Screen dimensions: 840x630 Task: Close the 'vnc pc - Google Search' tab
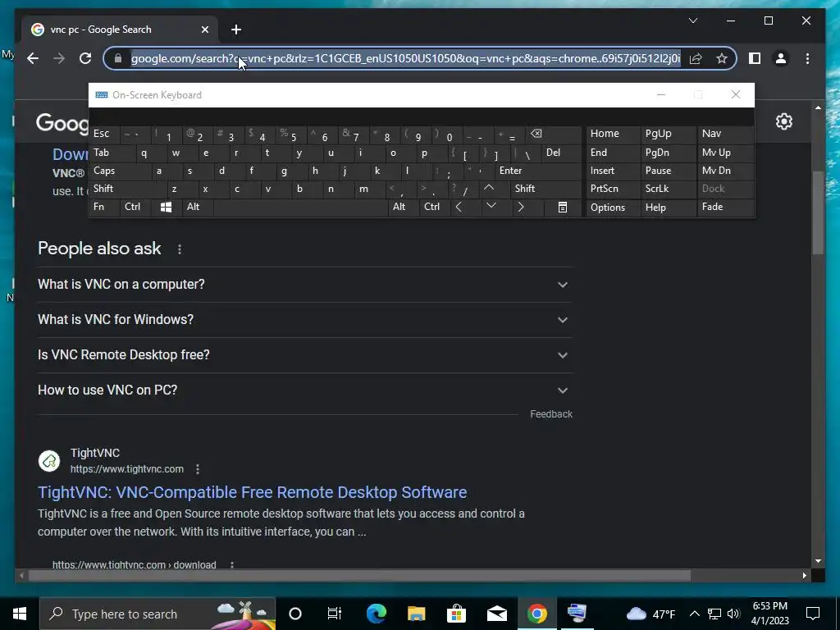click(x=204, y=30)
